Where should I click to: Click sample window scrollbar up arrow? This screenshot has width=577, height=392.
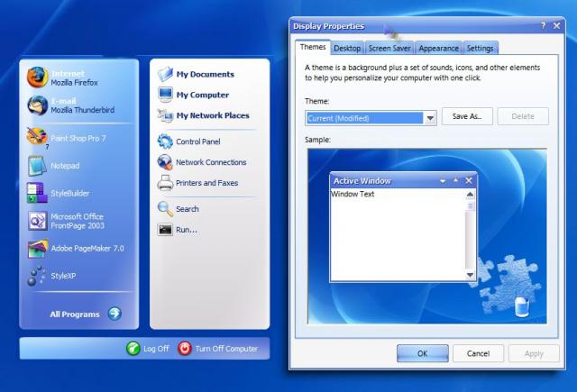click(x=470, y=194)
